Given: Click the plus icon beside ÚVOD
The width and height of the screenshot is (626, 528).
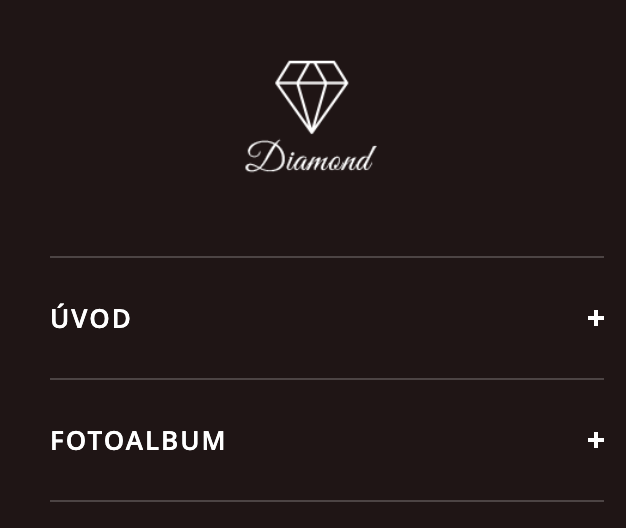Looking at the screenshot, I should pos(596,318).
